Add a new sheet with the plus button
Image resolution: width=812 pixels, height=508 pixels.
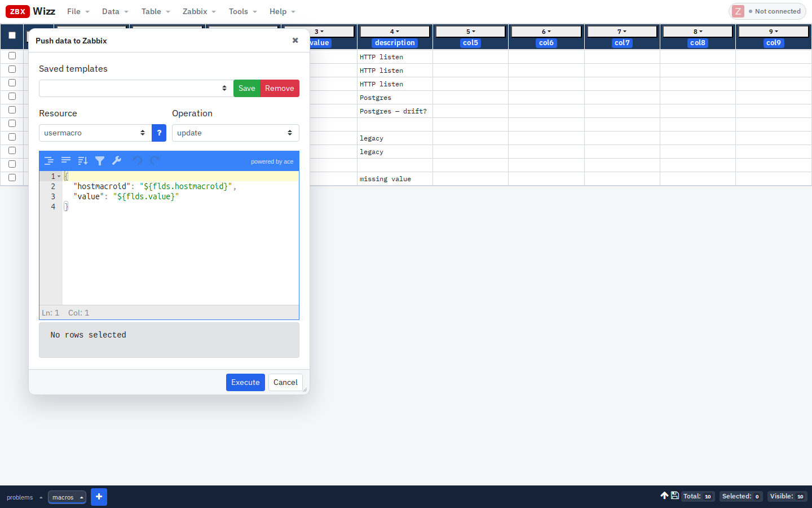coord(99,497)
